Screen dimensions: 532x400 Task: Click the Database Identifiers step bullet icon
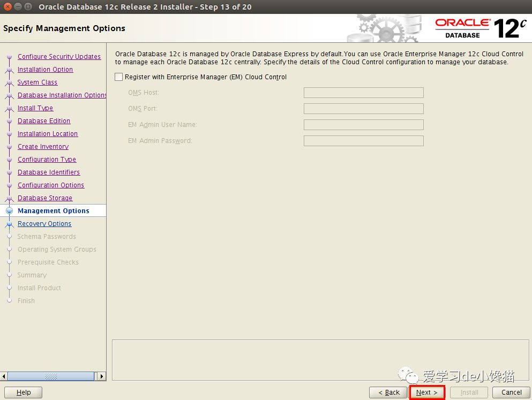pyautogui.click(x=10, y=172)
